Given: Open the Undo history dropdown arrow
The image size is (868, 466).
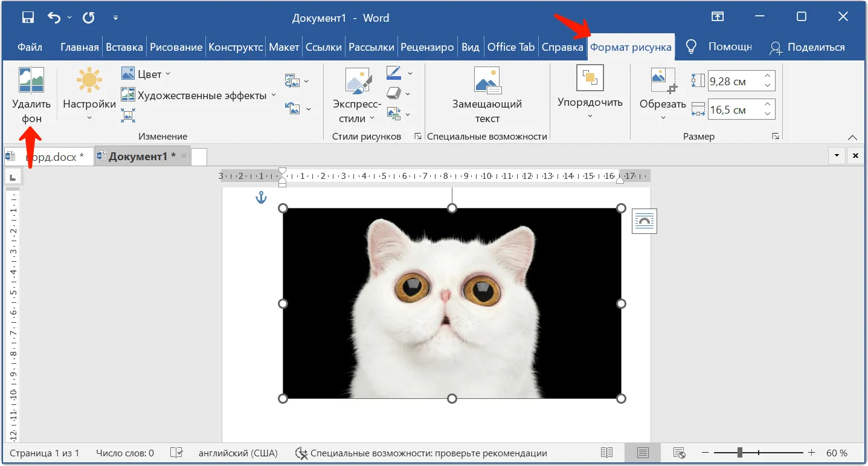Looking at the screenshot, I should (x=69, y=18).
